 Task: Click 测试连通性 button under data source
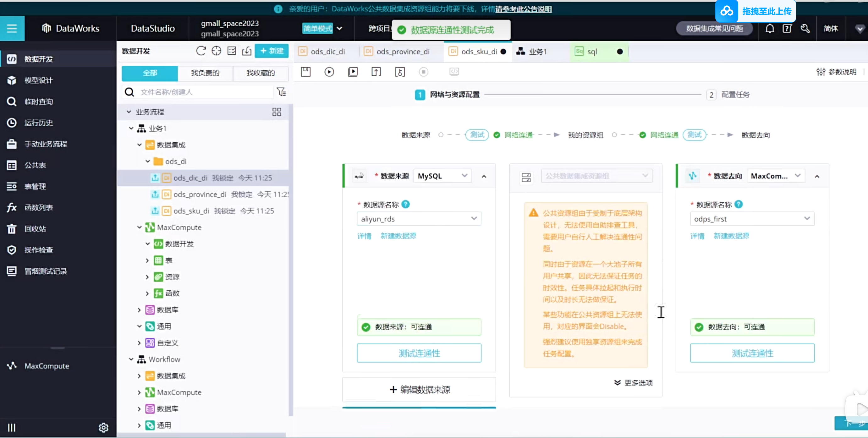(x=419, y=353)
